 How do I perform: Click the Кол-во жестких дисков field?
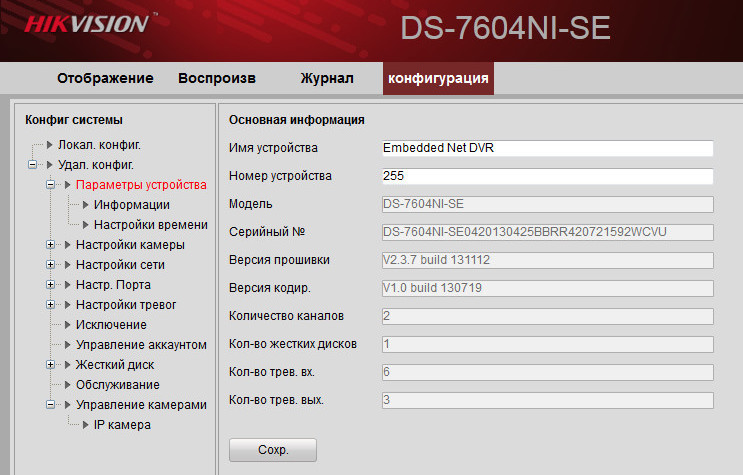pyautogui.click(x=547, y=344)
